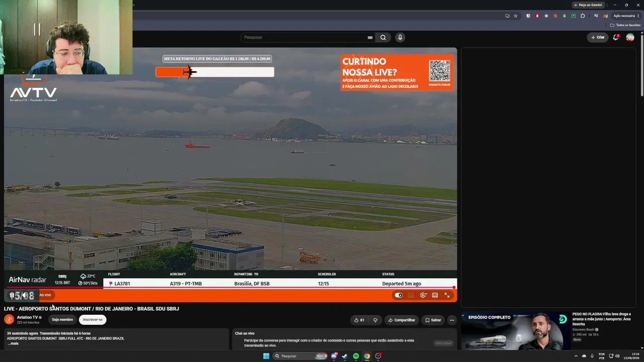The height and width of the screenshot is (362, 644).
Task: Toggle the autoplay switch in the player
Action: click(x=398, y=295)
